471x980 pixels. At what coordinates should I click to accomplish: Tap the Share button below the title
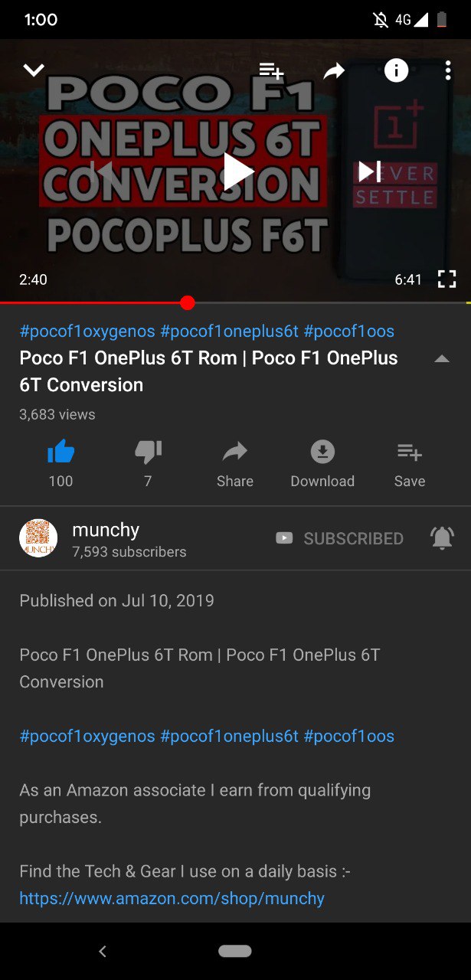pyautogui.click(x=235, y=464)
